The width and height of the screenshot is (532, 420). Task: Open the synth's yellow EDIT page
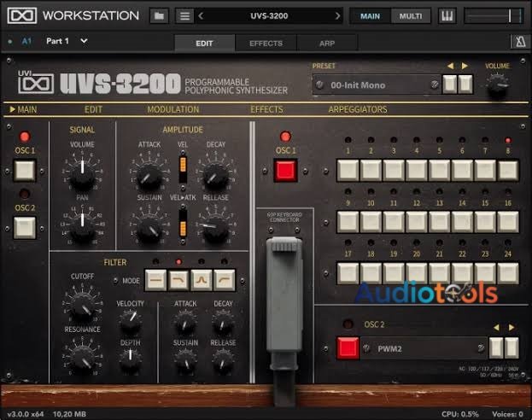93,109
